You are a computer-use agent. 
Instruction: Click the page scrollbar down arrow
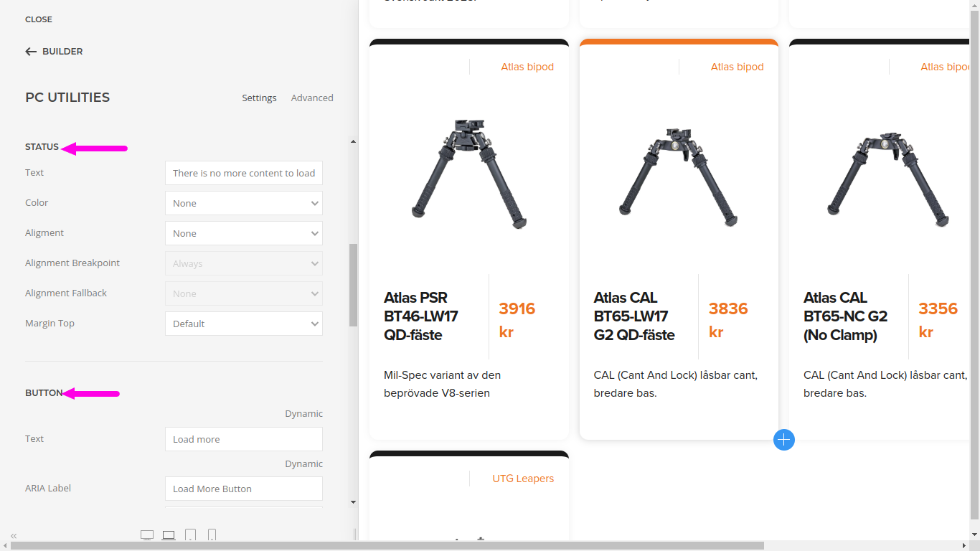[974, 535]
